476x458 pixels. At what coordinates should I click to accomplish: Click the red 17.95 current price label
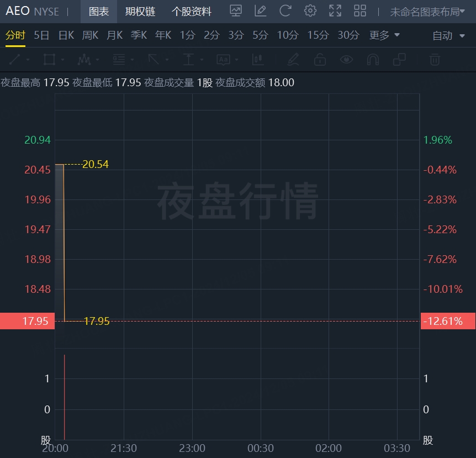tap(27, 321)
